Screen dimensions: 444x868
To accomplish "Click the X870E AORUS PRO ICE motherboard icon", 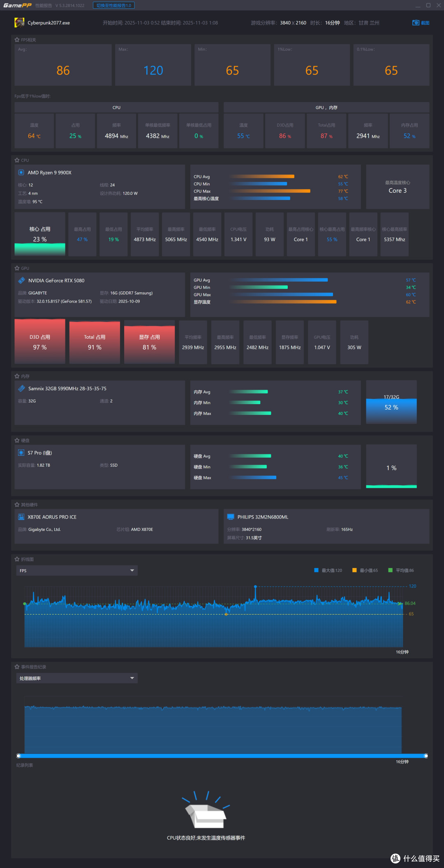I will coord(21,517).
